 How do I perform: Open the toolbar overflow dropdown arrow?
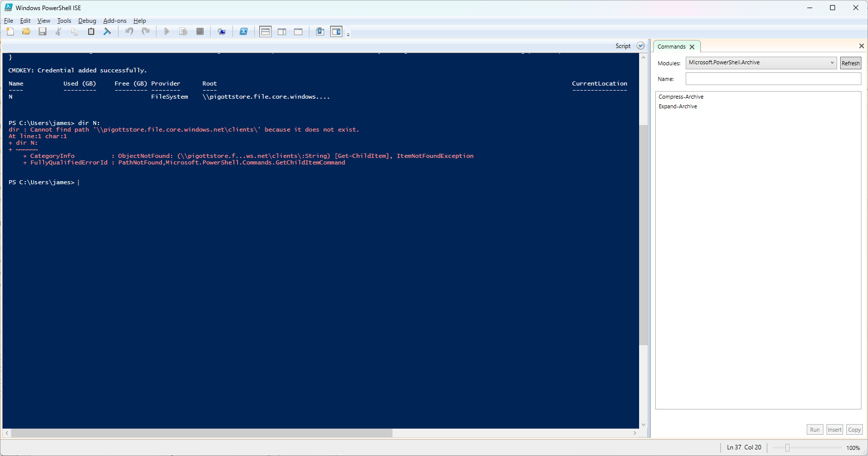click(348, 33)
